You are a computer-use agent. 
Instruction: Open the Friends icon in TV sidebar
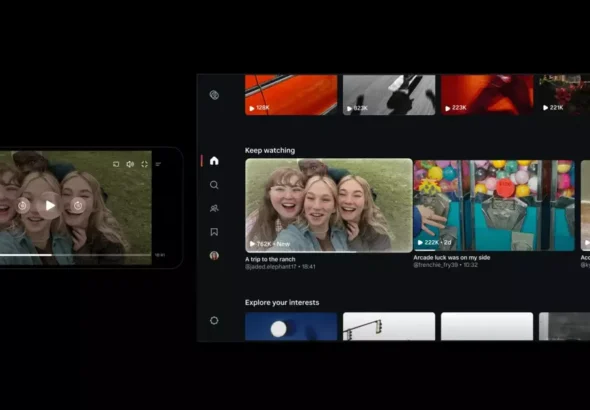[x=214, y=208]
